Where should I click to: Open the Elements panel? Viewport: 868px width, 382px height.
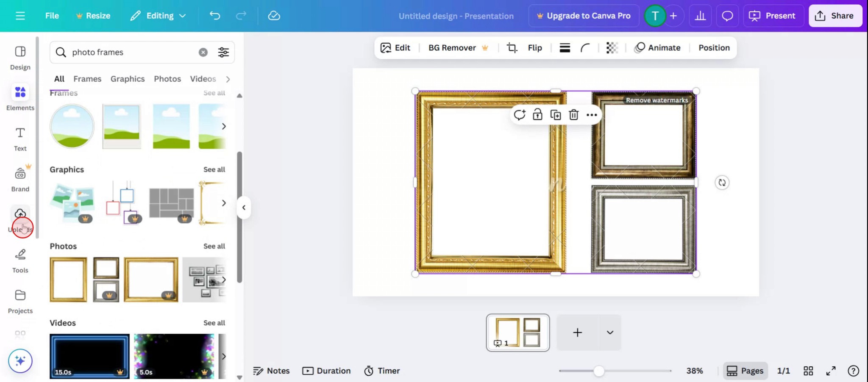tap(19, 97)
